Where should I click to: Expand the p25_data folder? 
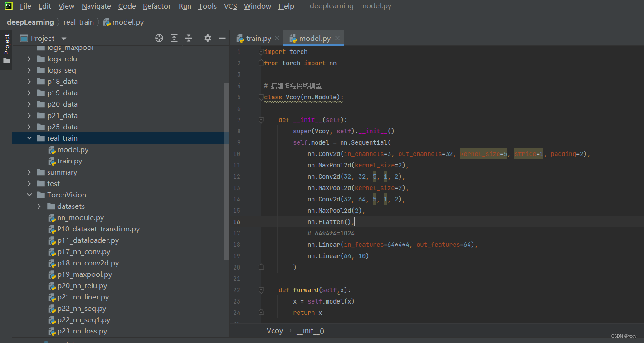(x=29, y=127)
